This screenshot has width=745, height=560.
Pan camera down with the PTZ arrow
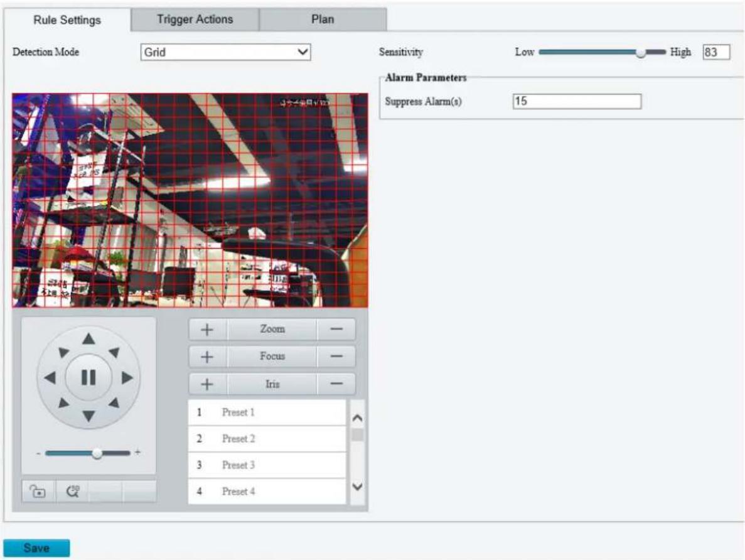(88, 416)
